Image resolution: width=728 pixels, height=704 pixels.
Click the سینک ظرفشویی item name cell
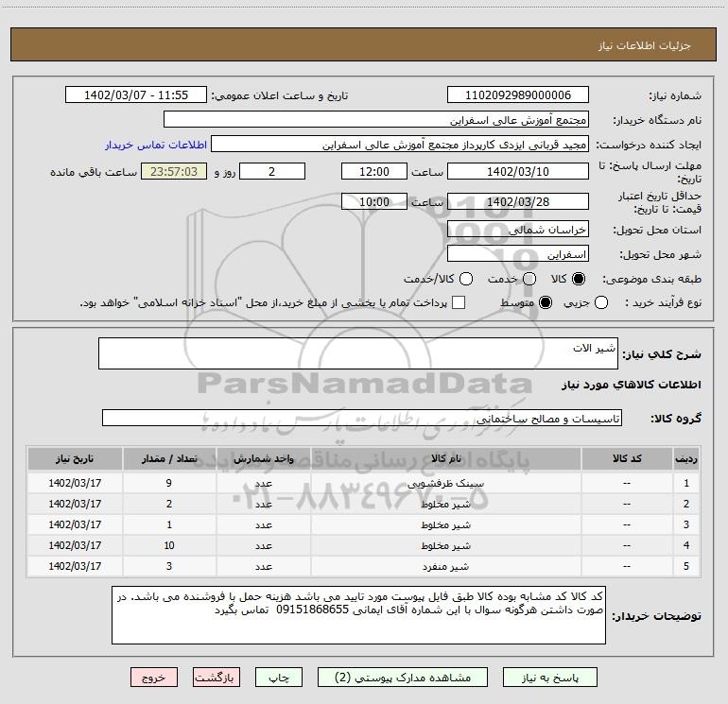pos(445,483)
